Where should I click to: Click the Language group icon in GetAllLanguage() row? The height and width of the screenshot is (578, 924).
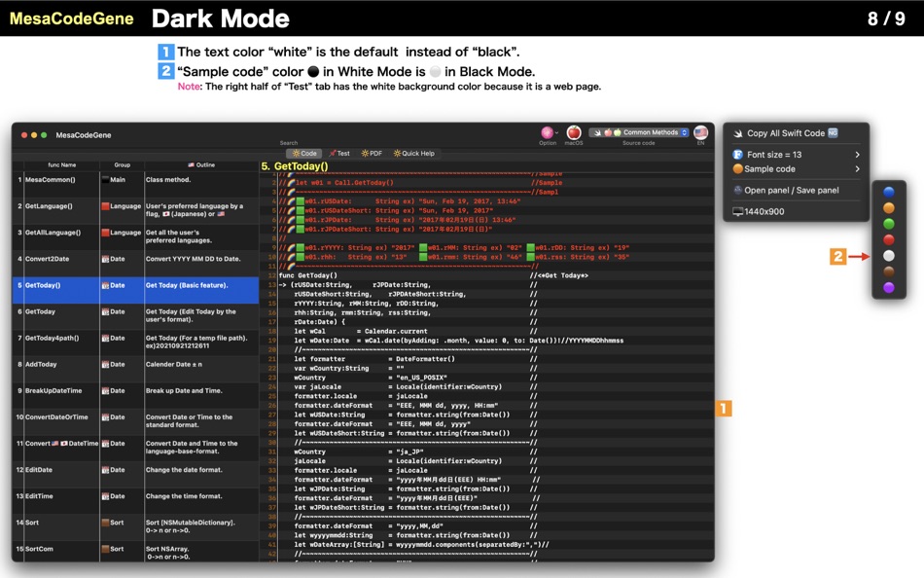tap(105, 233)
